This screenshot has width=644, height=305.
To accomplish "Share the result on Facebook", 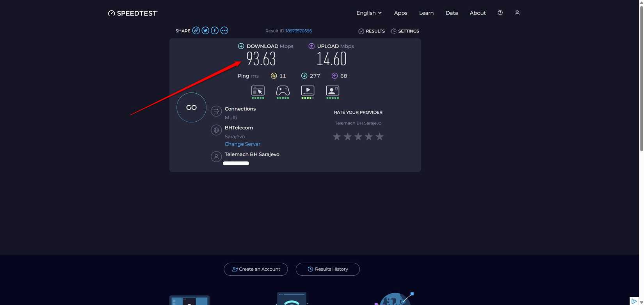I will [215, 30].
